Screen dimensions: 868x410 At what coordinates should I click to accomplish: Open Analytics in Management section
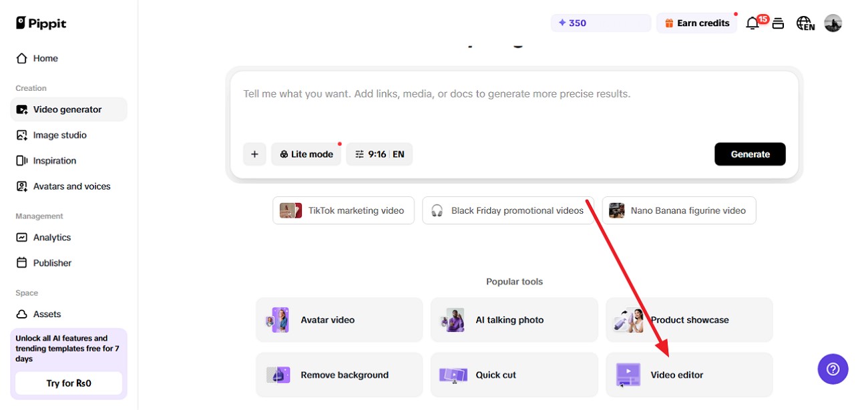(x=52, y=238)
